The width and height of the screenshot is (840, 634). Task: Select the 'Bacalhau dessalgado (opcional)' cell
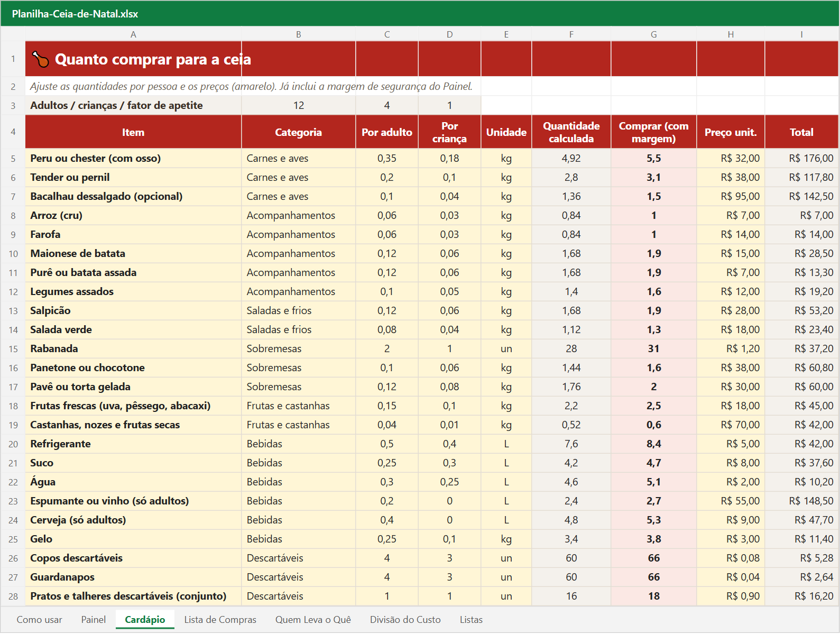pos(133,197)
